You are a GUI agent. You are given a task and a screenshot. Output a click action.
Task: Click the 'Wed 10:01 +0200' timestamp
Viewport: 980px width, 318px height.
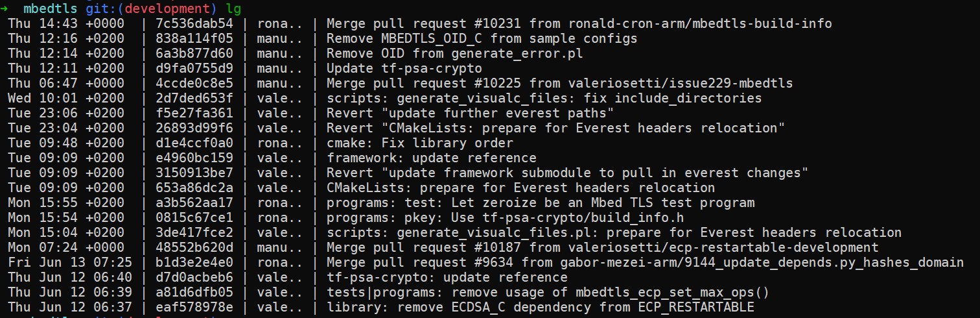pyautogui.click(x=66, y=98)
